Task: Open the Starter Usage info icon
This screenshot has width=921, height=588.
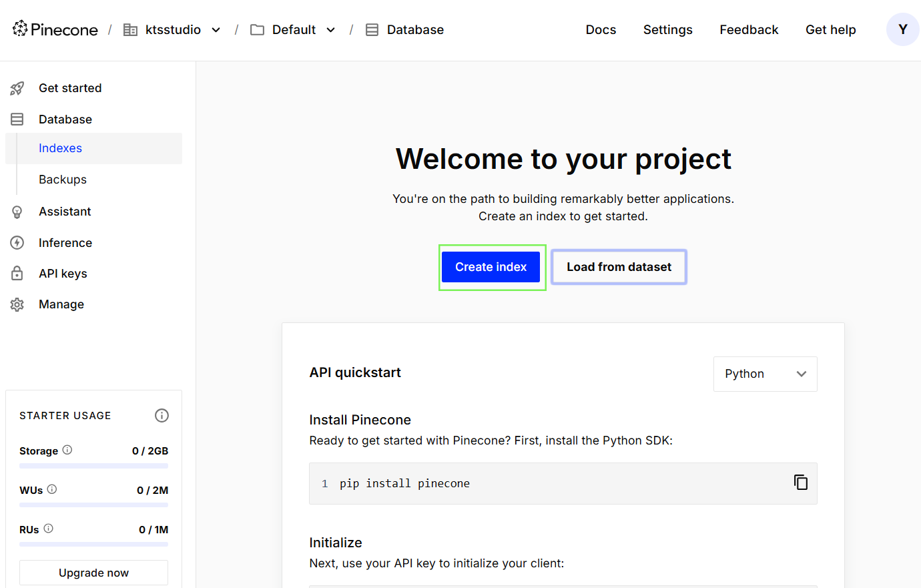Action: click(162, 416)
